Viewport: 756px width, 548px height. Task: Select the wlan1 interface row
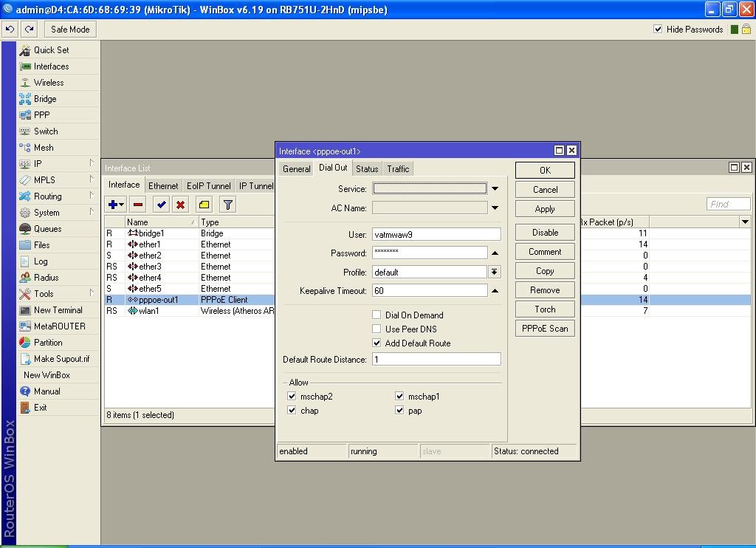pyautogui.click(x=190, y=311)
